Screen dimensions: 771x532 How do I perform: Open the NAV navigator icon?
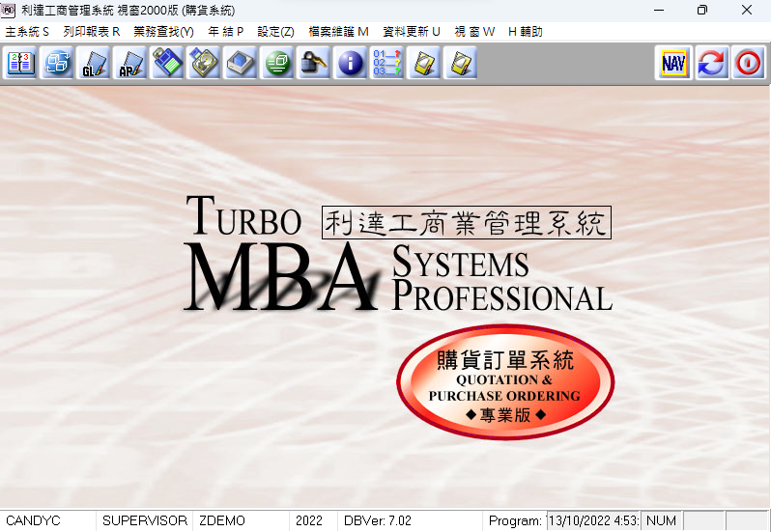[x=673, y=63]
